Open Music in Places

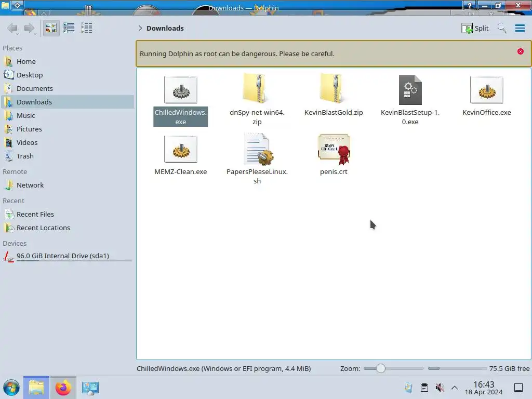(68, 116)
